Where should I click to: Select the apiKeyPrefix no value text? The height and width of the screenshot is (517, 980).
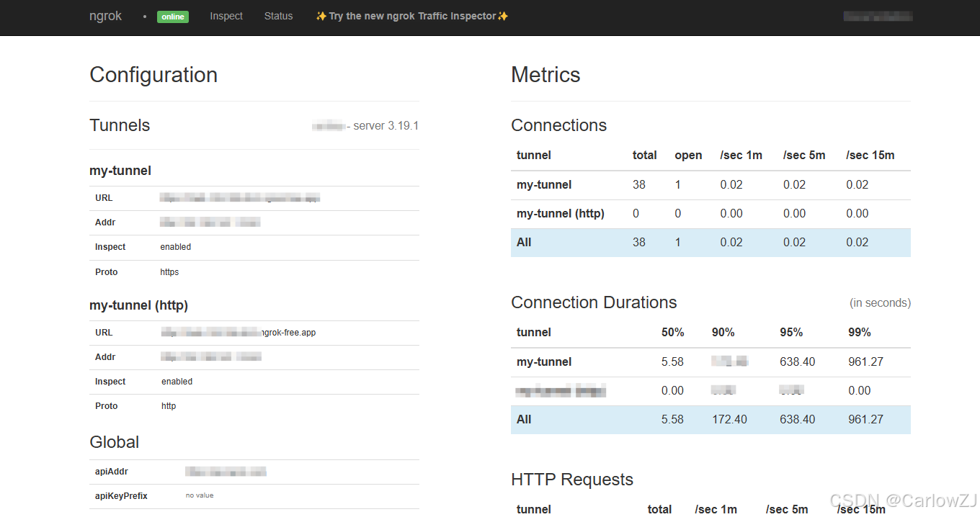click(x=200, y=495)
